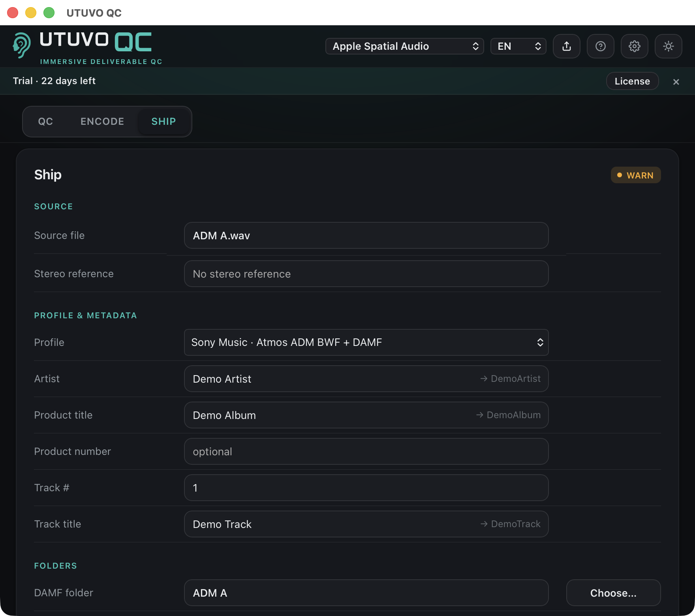Click the UTUVO QC ear logo
The height and width of the screenshot is (616, 695).
click(21, 45)
